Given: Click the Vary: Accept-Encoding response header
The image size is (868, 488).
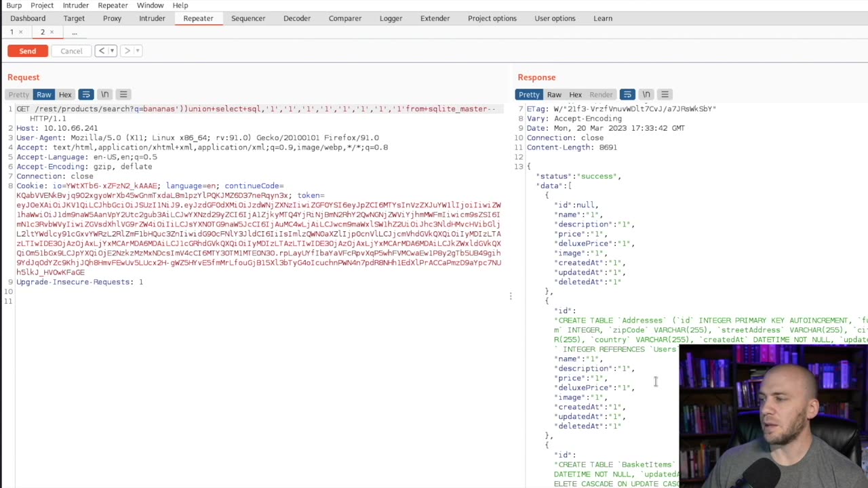Looking at the screenshot, I should click(x=574, y=119).
